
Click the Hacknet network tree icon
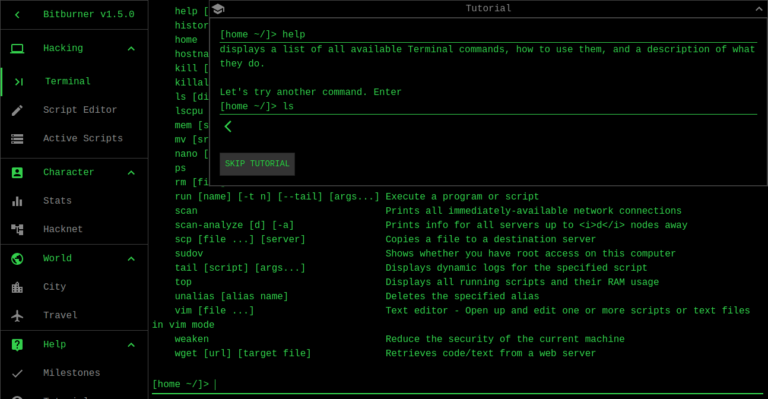click(17, 229)
